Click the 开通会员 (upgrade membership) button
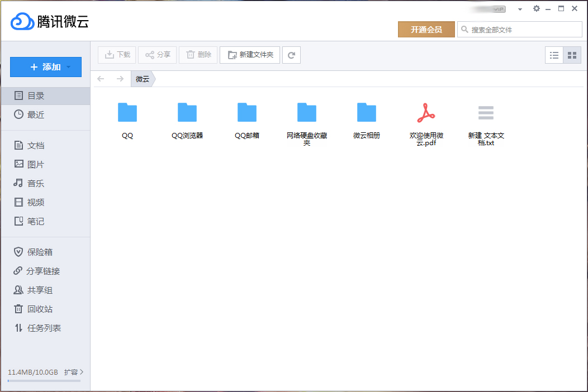 point(426,29)
